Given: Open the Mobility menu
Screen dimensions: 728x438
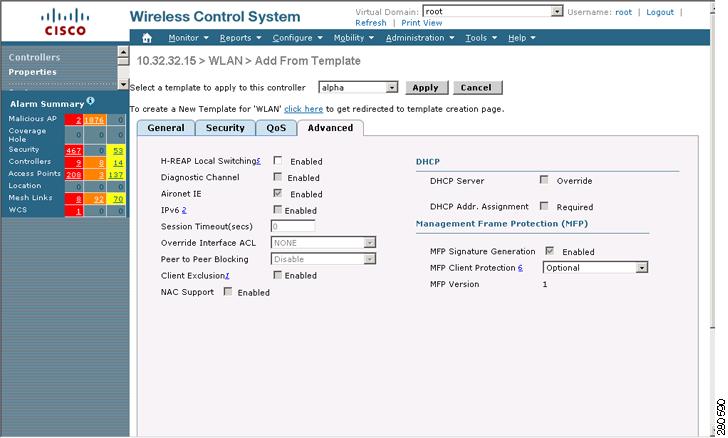Looking at the screenshot, I should (353, 38).
